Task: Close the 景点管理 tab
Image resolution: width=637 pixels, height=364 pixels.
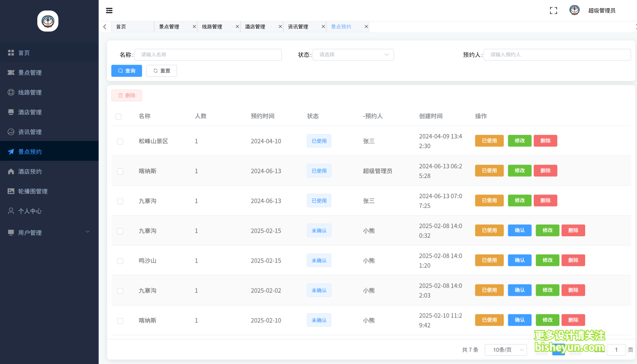Action: (194, 27)
